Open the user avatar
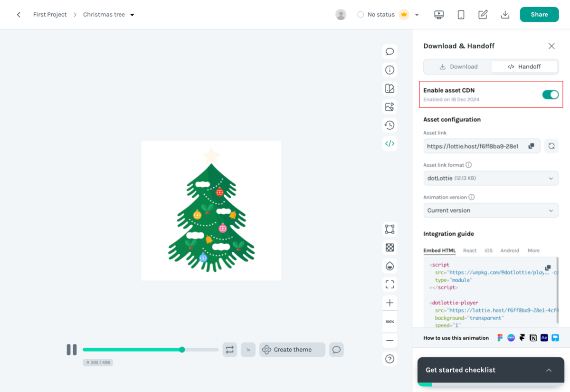The height and width of the screenshot is (392, 570). [341, 15]
